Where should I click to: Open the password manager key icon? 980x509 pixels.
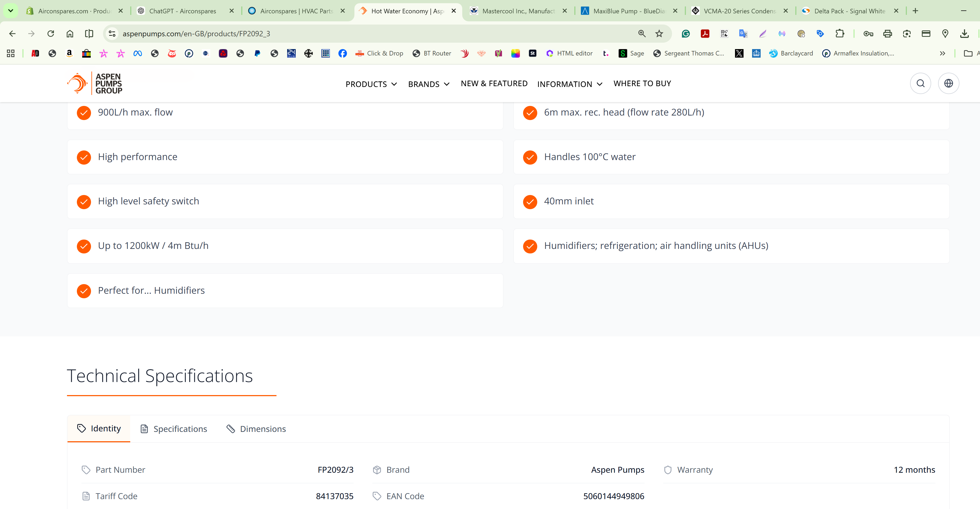pyautogui.click(x=868, y=34)
